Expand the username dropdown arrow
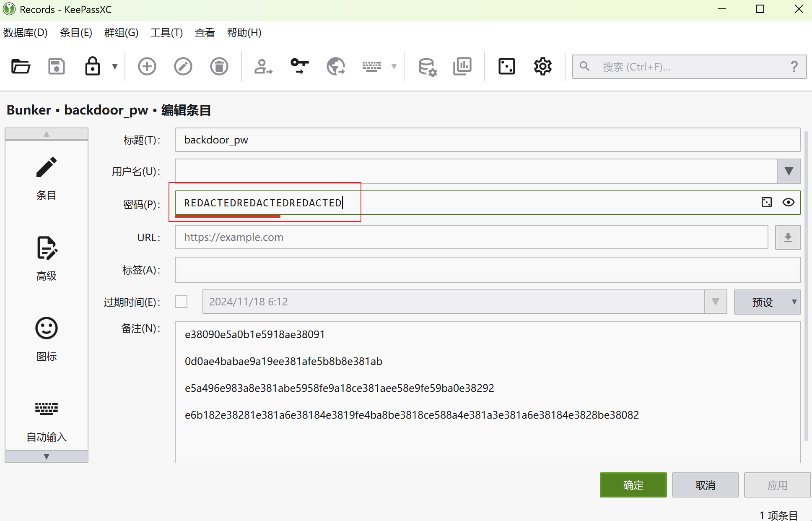 [789, 171]
